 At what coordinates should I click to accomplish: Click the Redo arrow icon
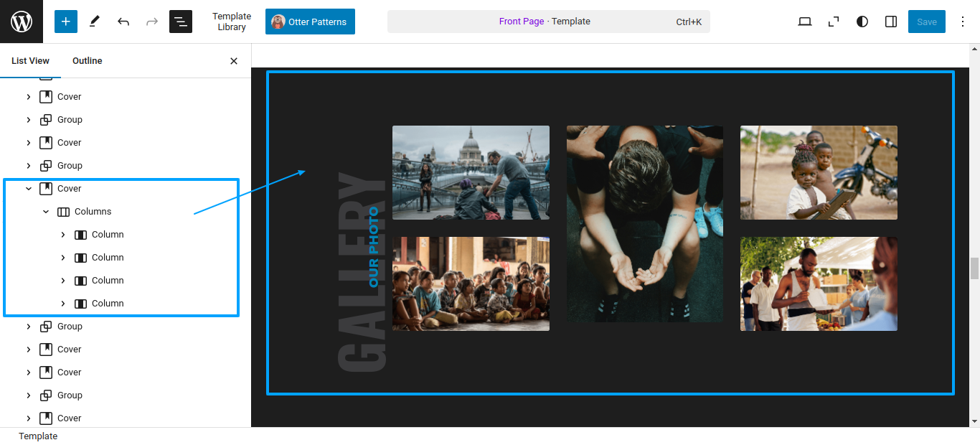tap(152, 22)
